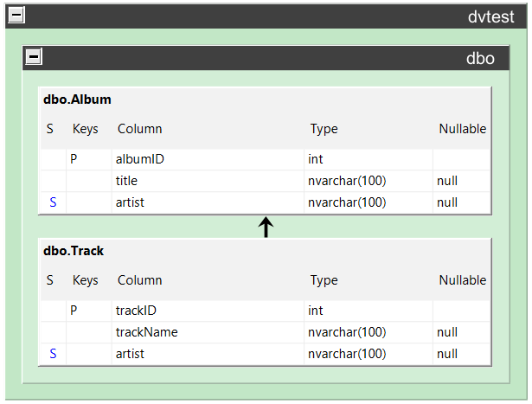Collapse the dbo schema group

tap(34, 56)
